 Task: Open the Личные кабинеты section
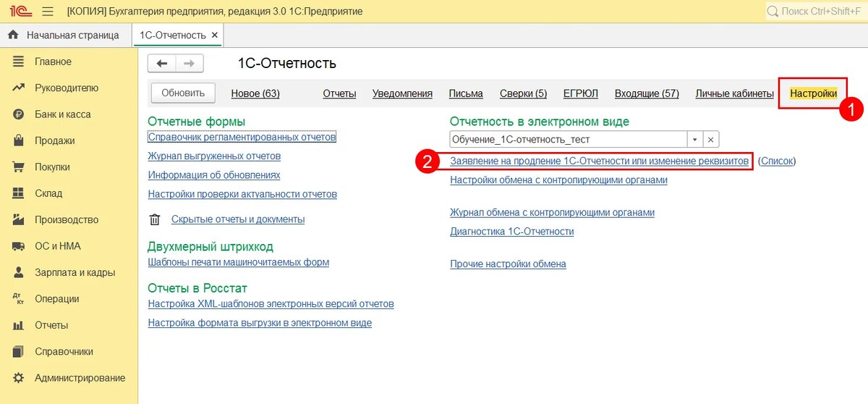point(734,93)
